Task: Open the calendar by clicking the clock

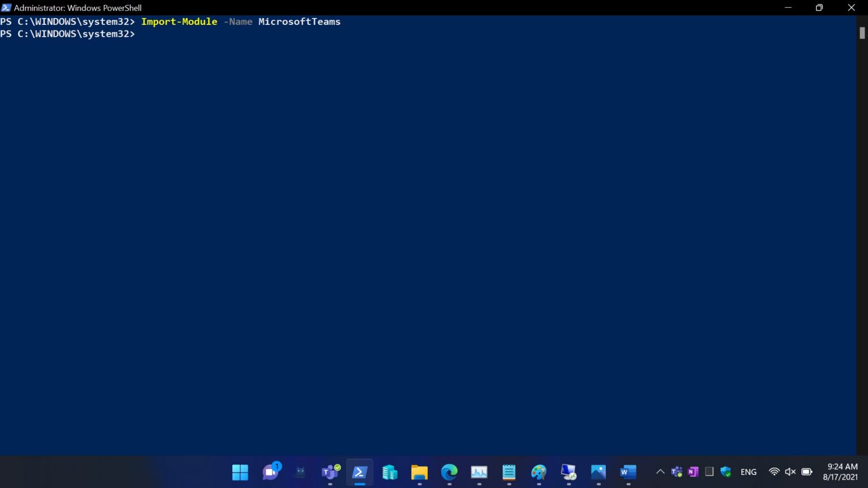Action: pos(841,472)
